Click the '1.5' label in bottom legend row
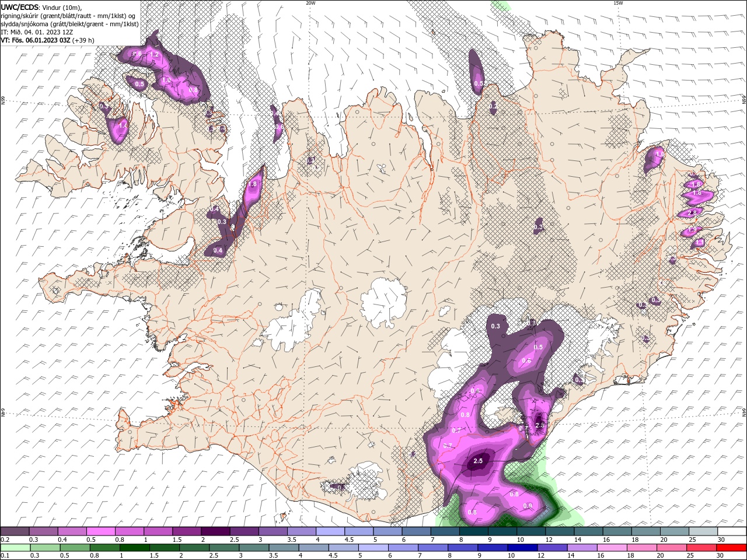The width and height of the screenshot is (747, 560). 154,556
